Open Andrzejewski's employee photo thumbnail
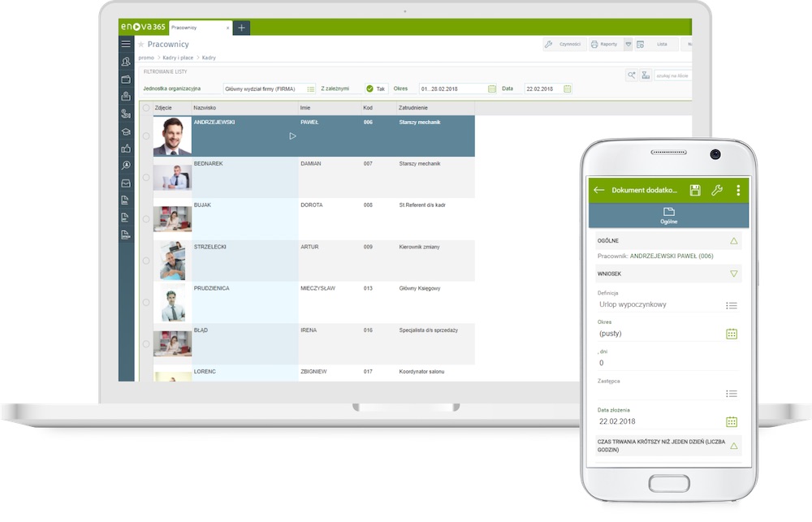 click(172, 136)
